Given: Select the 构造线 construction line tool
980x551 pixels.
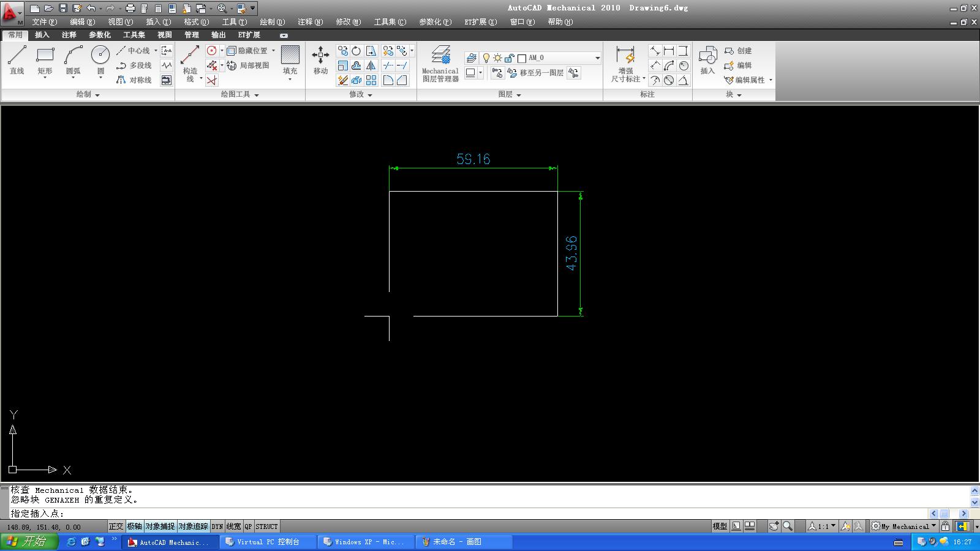Looking at the screenshot, I should point(190,64).
